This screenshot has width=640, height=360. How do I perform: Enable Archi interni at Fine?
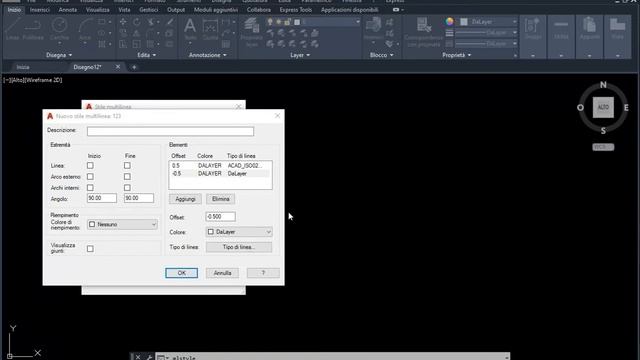tap(127, 188)
